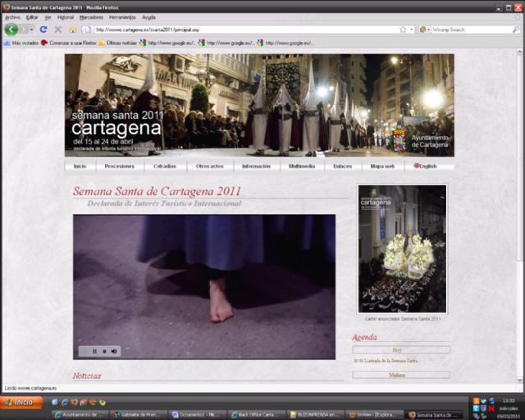Screen dimensions: 525x420
Task: Open the back/forward history dropdown arrow
Action: [x=31, y=30]
